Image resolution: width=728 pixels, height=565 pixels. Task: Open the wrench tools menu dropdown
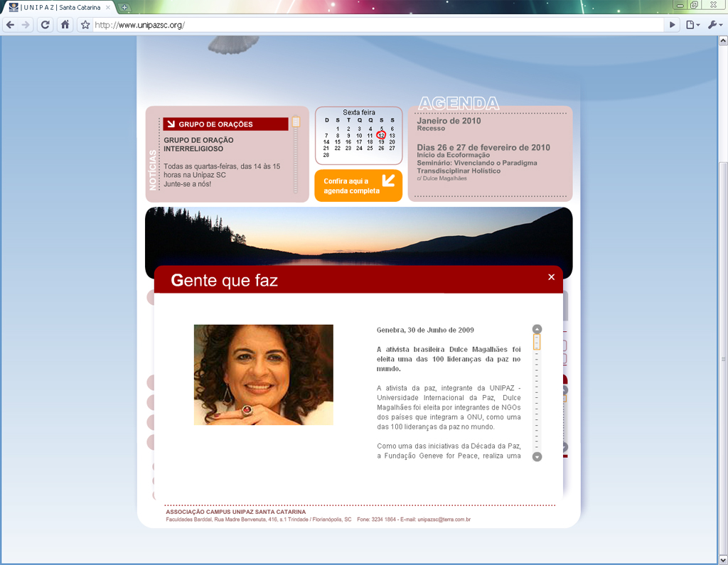coord(714,25)
